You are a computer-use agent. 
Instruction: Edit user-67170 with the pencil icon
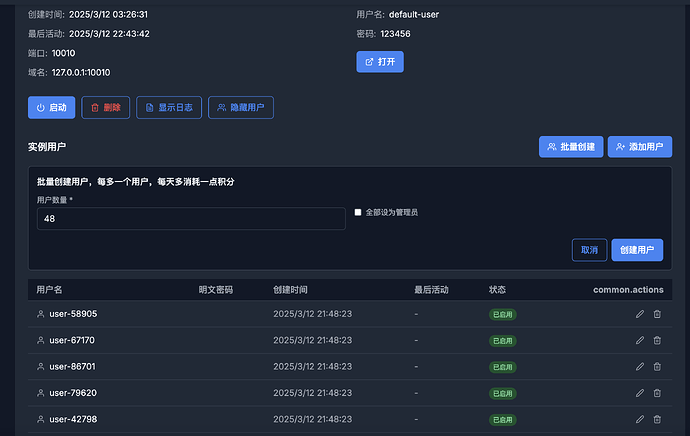tap(640, 340)
